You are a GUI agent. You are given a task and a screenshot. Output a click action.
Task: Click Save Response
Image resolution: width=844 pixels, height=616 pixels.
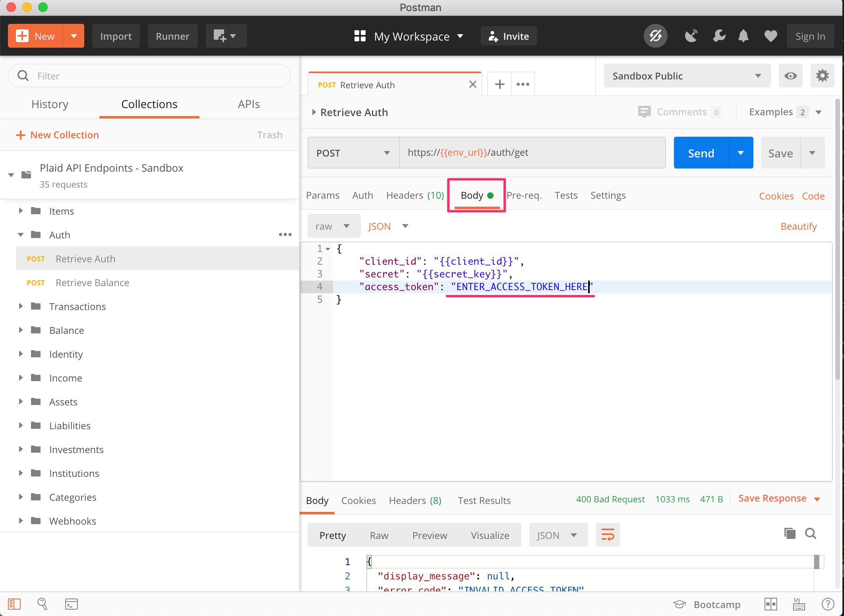[x=772, y=498]
